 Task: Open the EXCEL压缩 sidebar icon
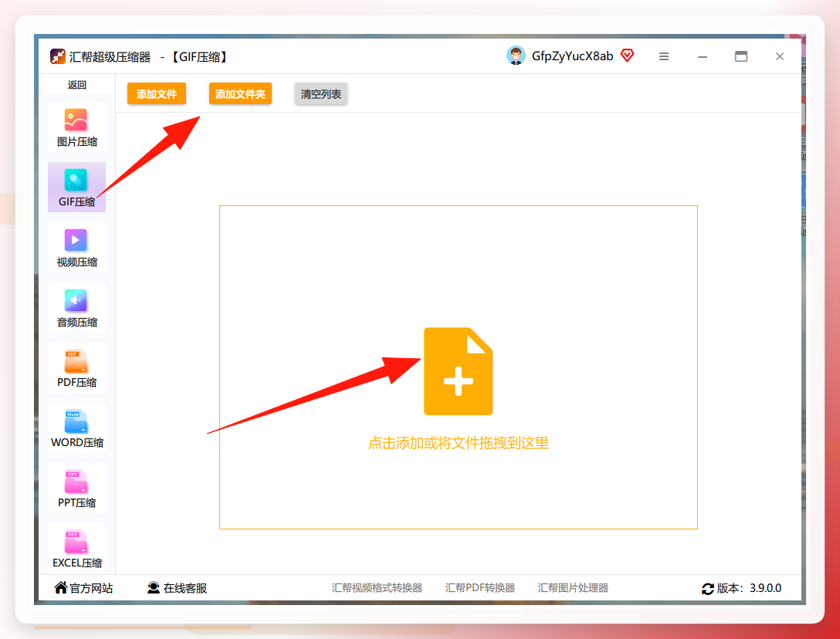point(76,542)
